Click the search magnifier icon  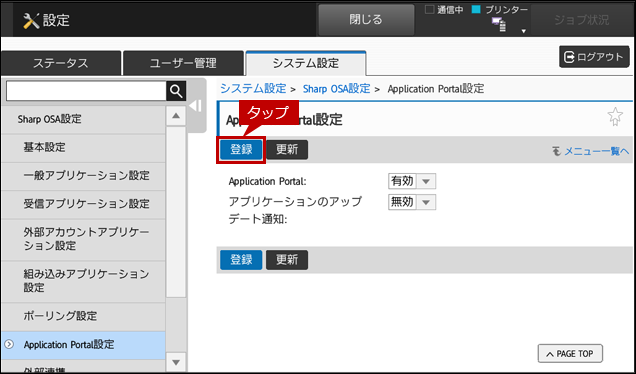176,91
